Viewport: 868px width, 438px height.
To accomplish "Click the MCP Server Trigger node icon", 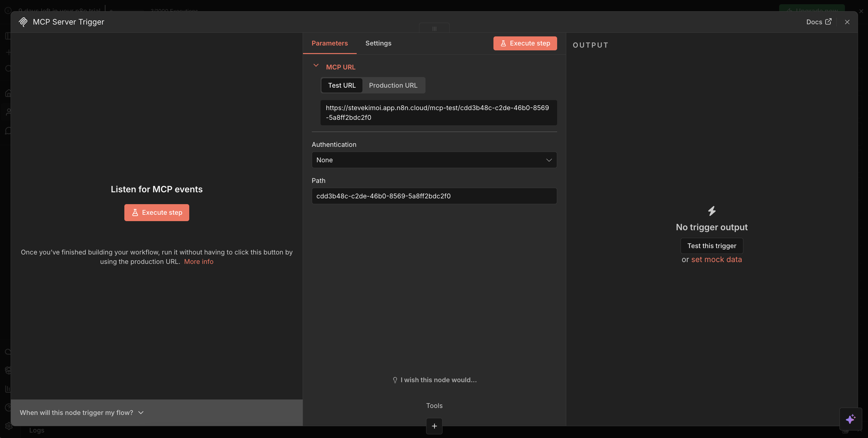I will tap(23, 22).
